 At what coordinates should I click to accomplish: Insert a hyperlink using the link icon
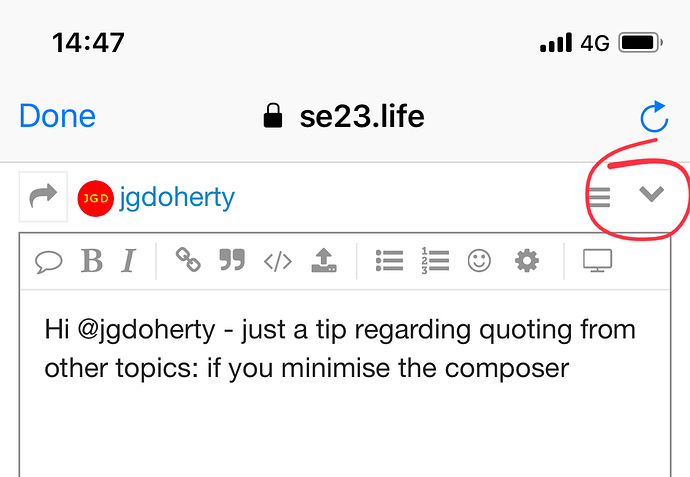[188, 262]
